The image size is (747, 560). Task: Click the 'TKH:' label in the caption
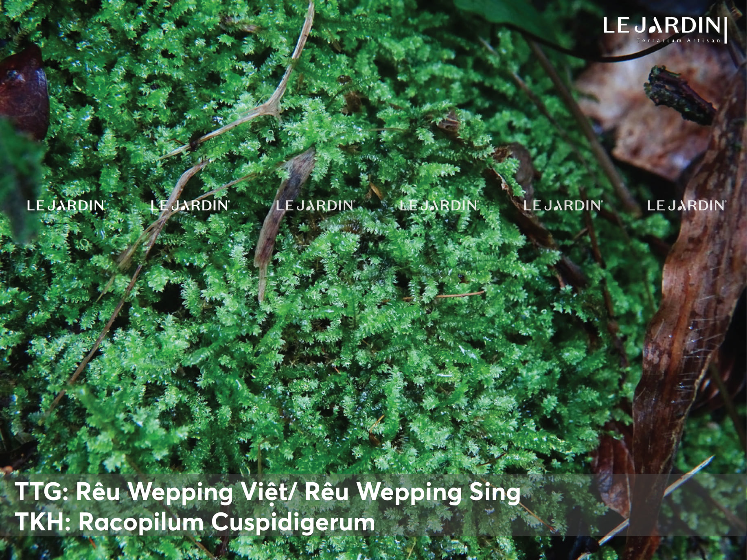tap(42, 523)
